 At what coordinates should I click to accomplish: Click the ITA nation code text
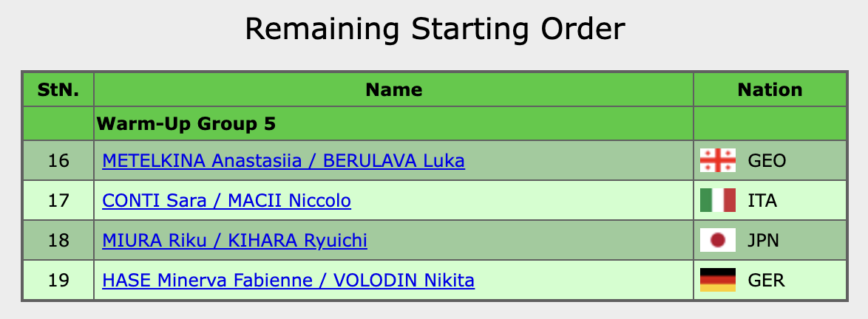click(763, 200)
